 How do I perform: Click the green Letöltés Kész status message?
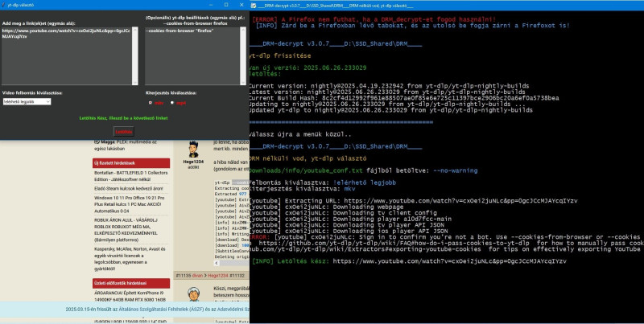[124, 118]
